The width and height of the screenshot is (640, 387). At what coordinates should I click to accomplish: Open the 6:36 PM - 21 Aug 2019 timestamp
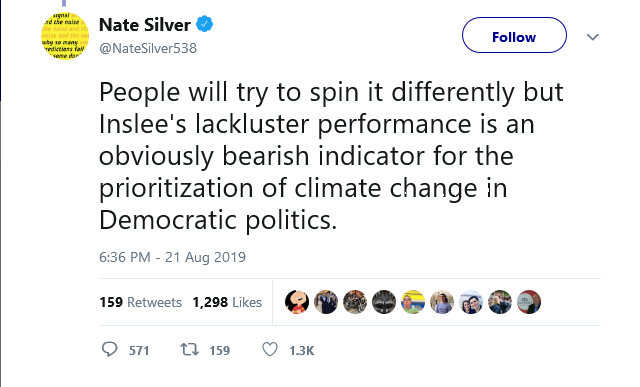(x=172, y=257)
